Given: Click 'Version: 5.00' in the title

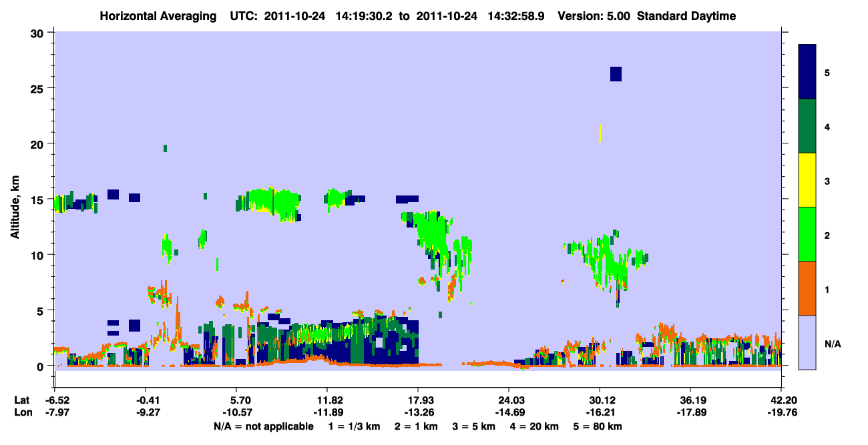Looking at the screenshot, I should click(x=594, y=16).
